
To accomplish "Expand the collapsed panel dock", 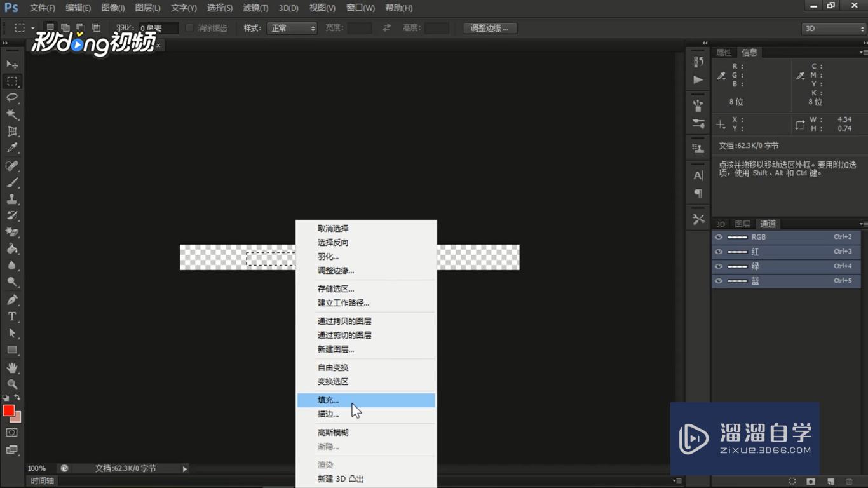I will 705,43.
